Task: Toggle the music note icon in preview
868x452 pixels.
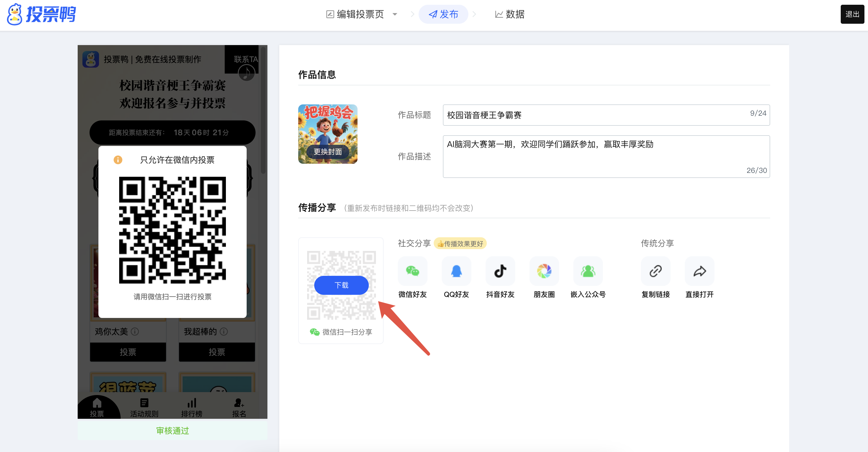Action: pyautogui.click(x=246, y=73)
